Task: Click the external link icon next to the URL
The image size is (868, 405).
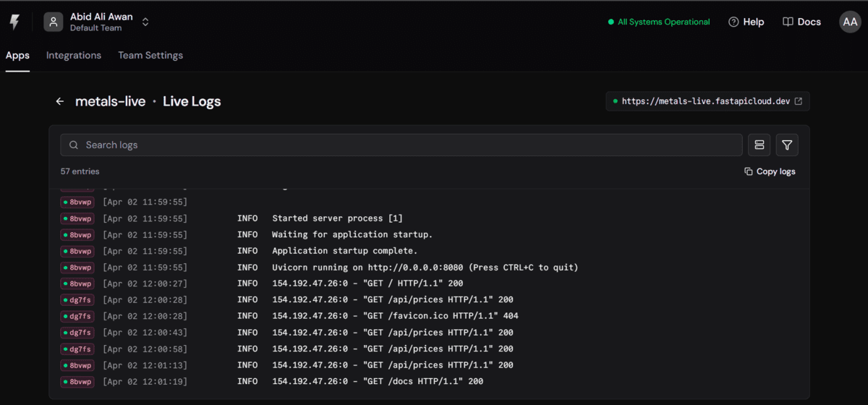Action: pos(799,101)
